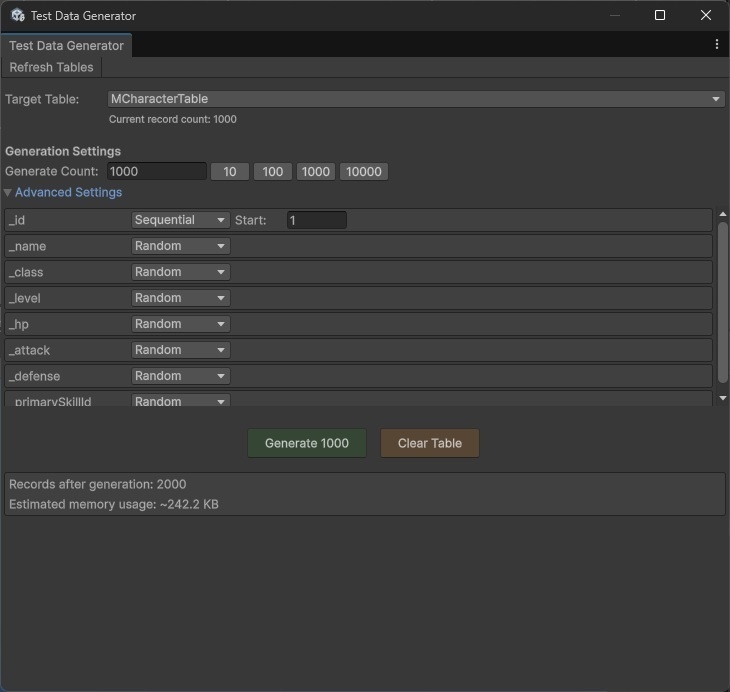The image size is (730, 692).
Task: Click the _hp field label
Action: pyautogui.click(x=19, y=325)
